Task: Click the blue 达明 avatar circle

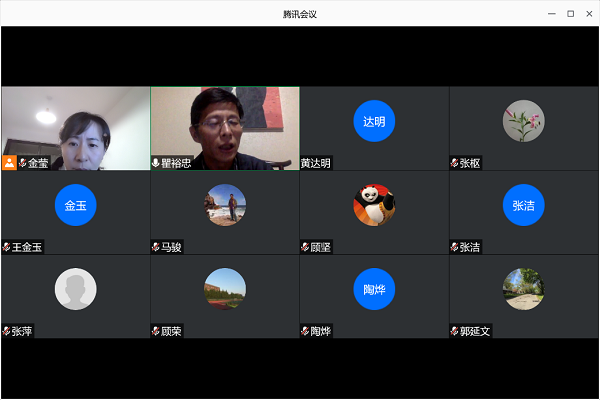Action: pos(374,122)
